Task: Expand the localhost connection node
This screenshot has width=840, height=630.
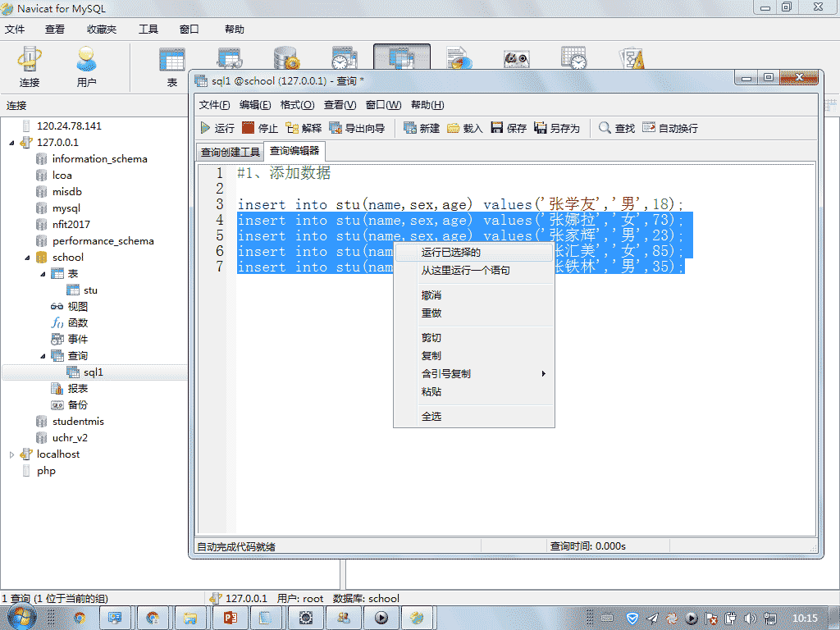Action: [x=11, y=454]
